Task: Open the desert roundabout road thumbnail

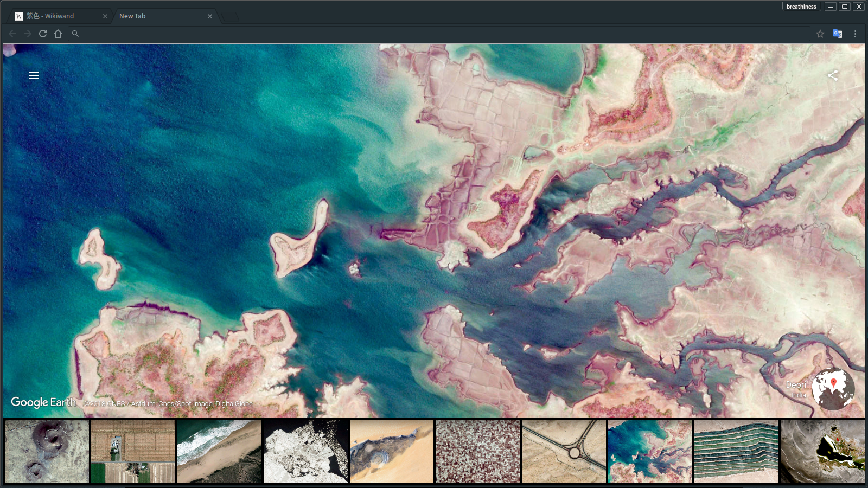Action: pos(564,451)
